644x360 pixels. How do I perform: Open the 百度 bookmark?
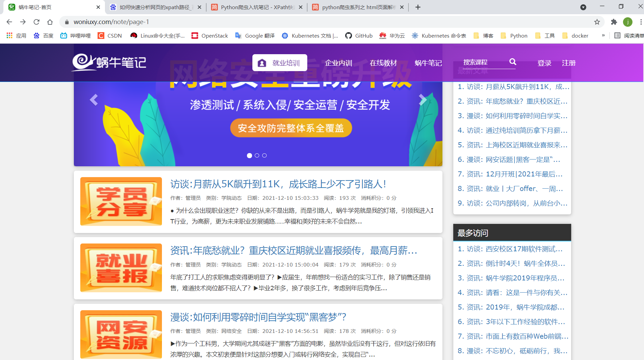click(43, 36)
